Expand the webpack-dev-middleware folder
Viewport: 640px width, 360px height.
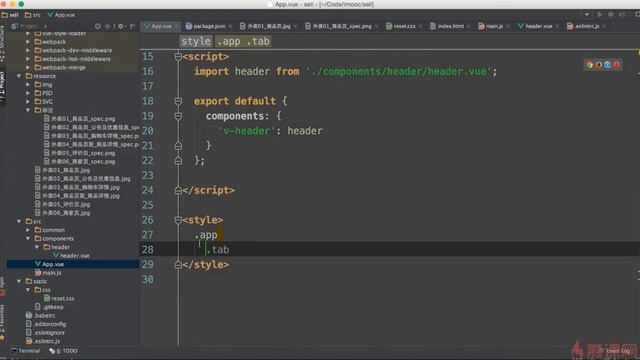[x=28, y=50]
